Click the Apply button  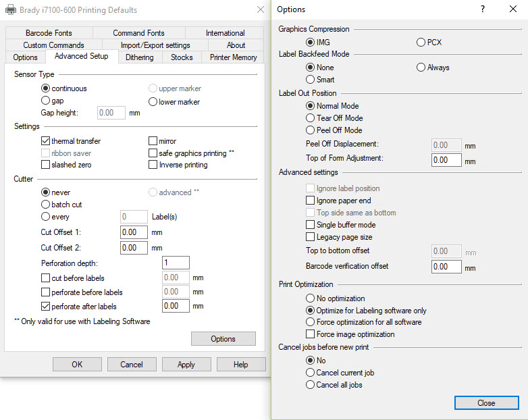click(186, 365)
